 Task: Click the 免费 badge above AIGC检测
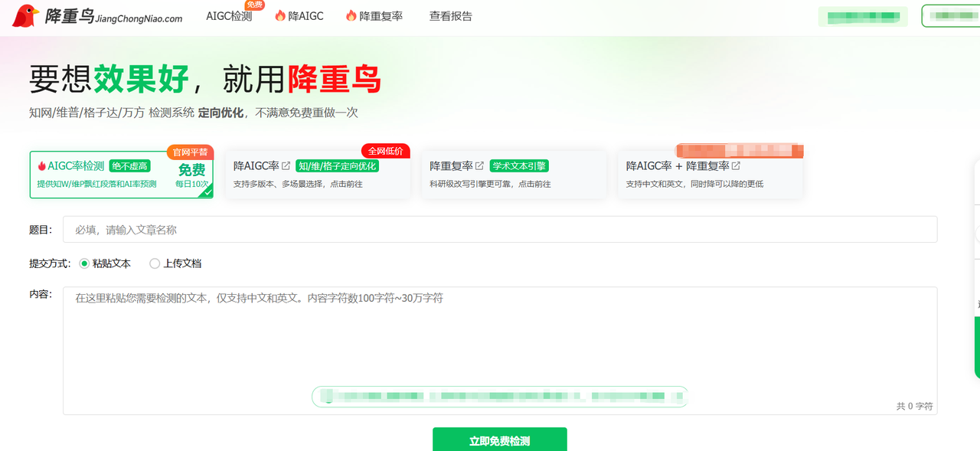(x=255, y=5)
